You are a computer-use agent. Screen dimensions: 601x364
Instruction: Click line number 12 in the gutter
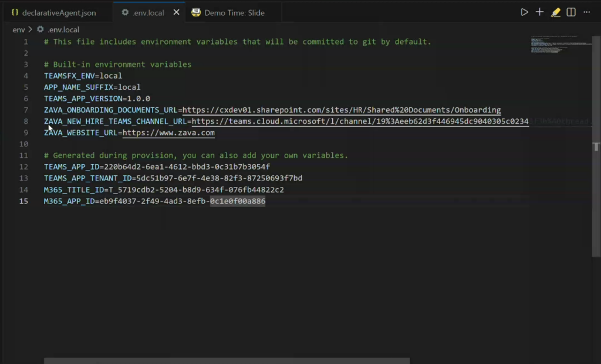pos(24,167)
